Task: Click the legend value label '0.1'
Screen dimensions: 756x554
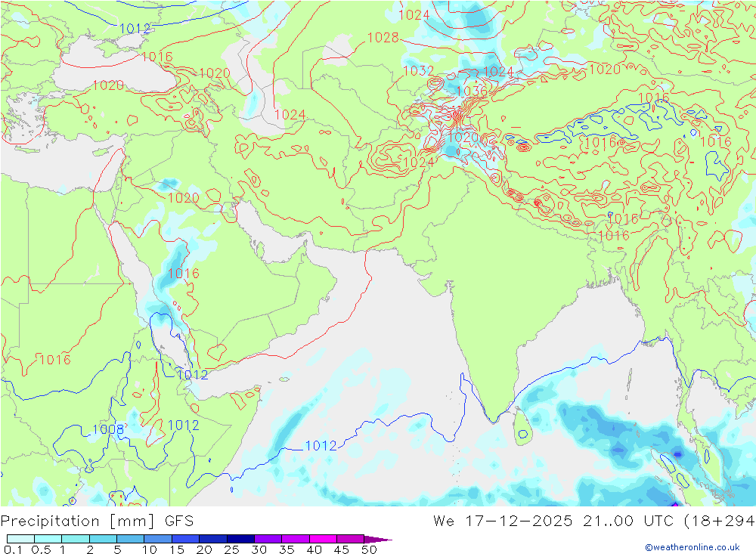Action: click(13, 549)
